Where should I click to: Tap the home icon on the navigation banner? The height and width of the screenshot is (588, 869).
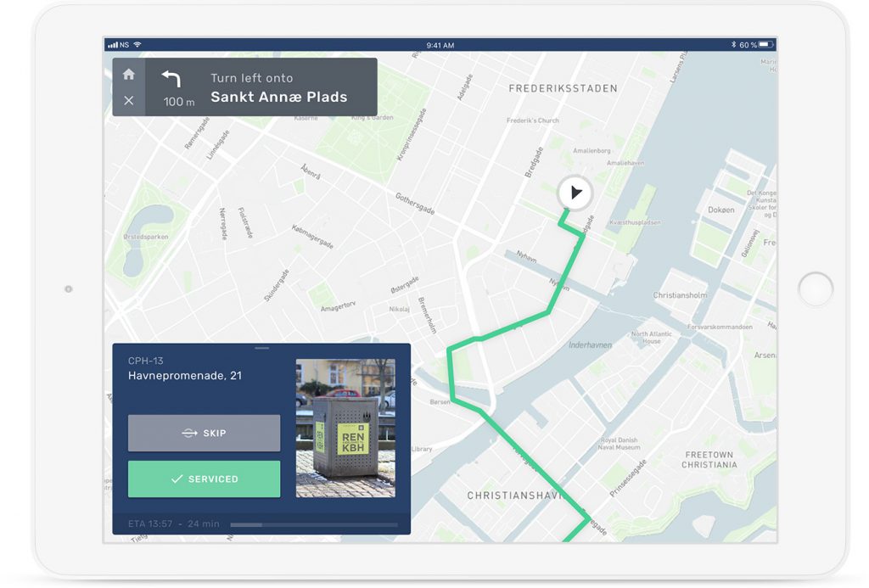pos(128,75)
